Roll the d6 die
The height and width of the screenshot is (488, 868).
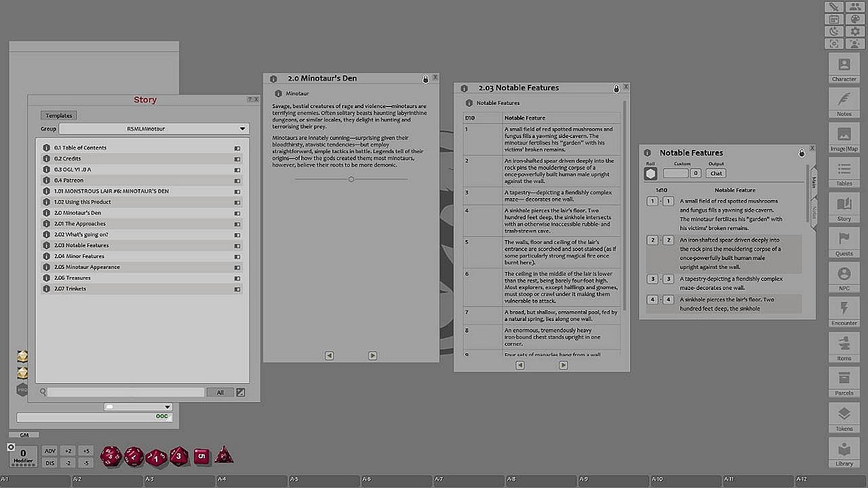tap(201, 456)
